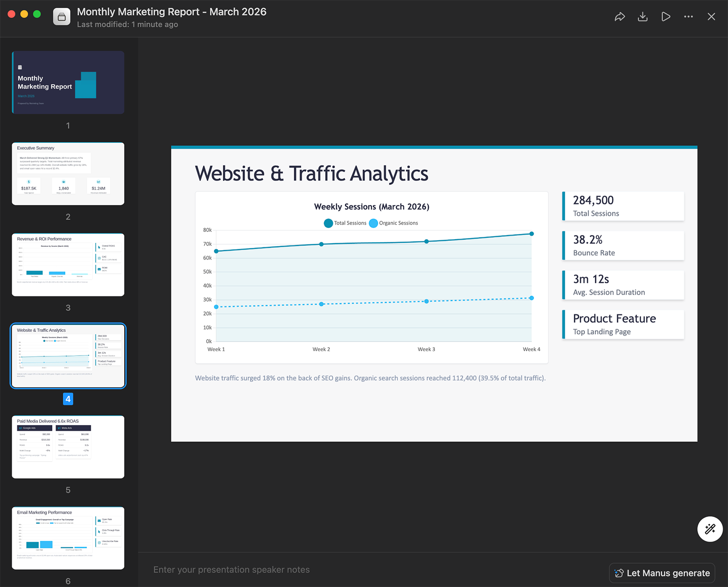Image resolution: width=728 pixels, height=587 pixels.
Task: Go to Paid Media ROAS slide thumbnail
Action: (68, 447)
